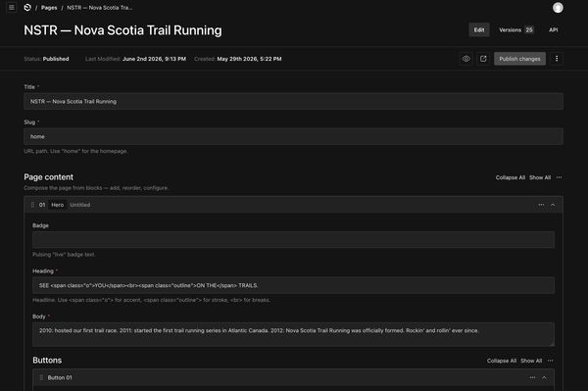Open the hamburger navigation menu
Viewport: 588px width, 391px height.
pyautogui.click(x=12, y=7)
